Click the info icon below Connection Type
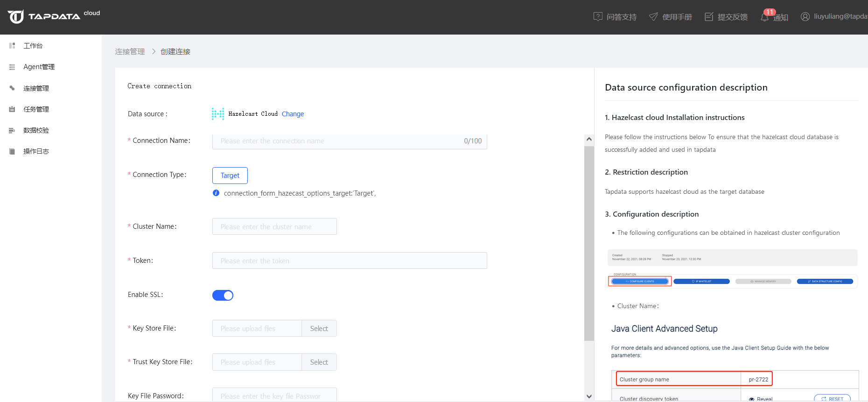The image size is (868, 402). coord(216,193)
